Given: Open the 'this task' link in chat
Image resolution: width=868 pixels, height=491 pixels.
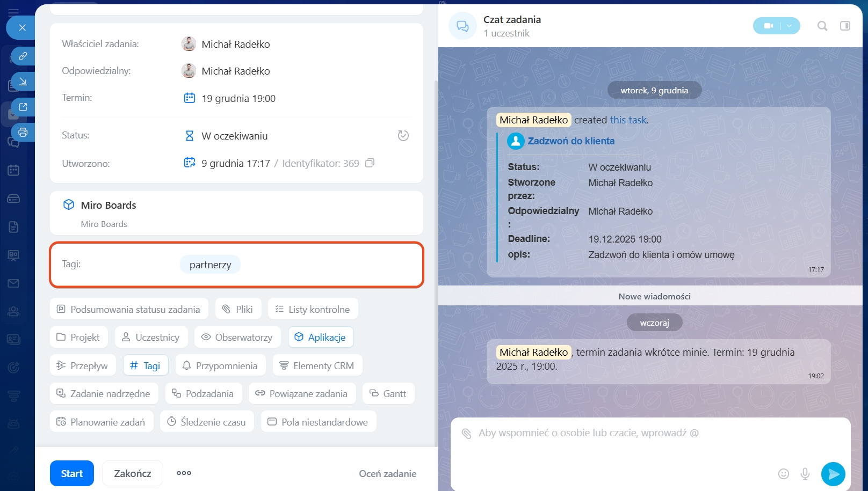Looking at the screenshot, I should [x=628, y=120].
